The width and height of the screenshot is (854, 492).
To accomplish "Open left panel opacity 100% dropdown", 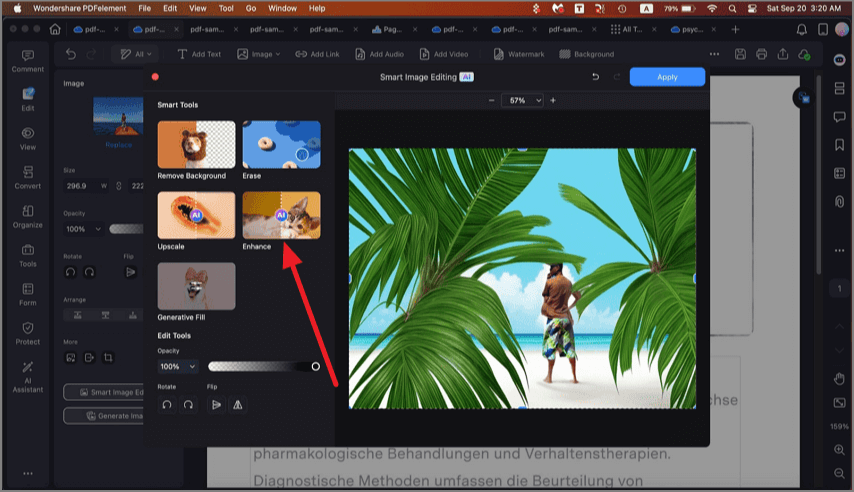I will 83,229.
